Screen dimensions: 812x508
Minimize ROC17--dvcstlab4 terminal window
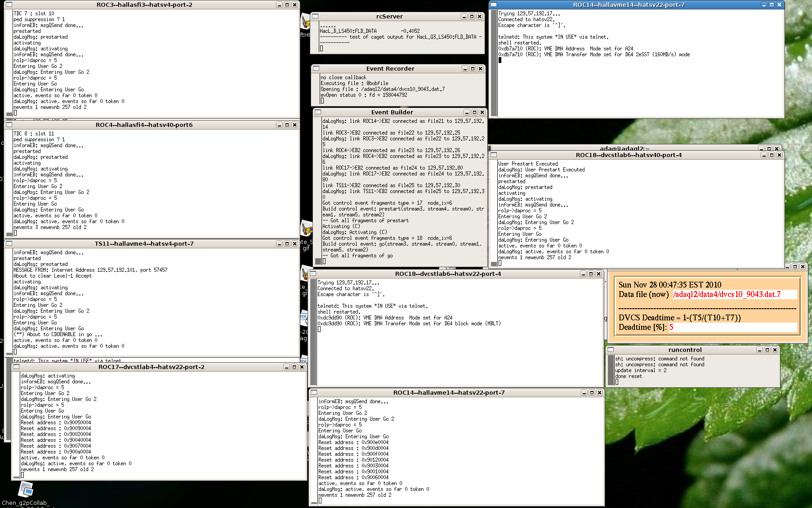tap(286, 367)
